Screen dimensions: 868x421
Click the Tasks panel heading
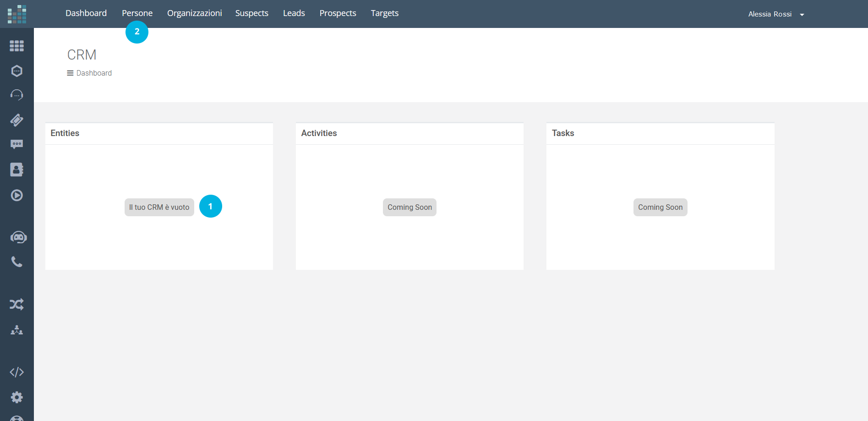tap(563, 133)
